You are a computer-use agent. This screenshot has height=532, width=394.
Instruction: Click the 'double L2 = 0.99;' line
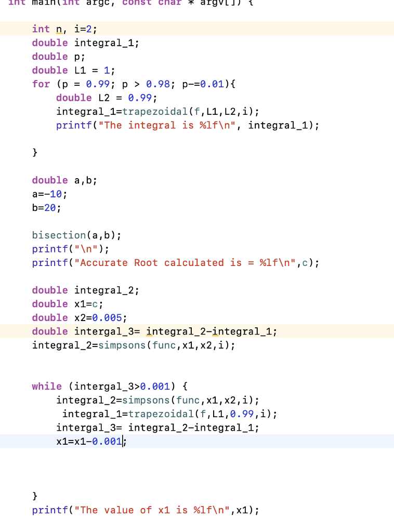(107, 98)
